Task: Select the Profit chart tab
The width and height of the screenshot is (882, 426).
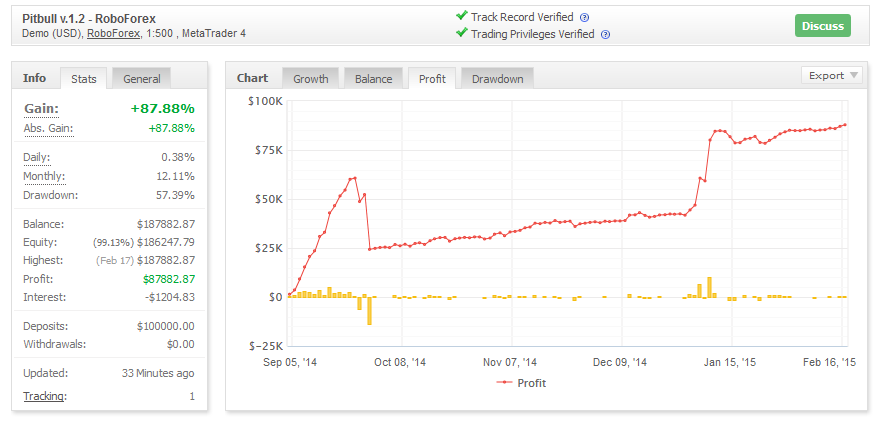Action: [x=432, y=78]
